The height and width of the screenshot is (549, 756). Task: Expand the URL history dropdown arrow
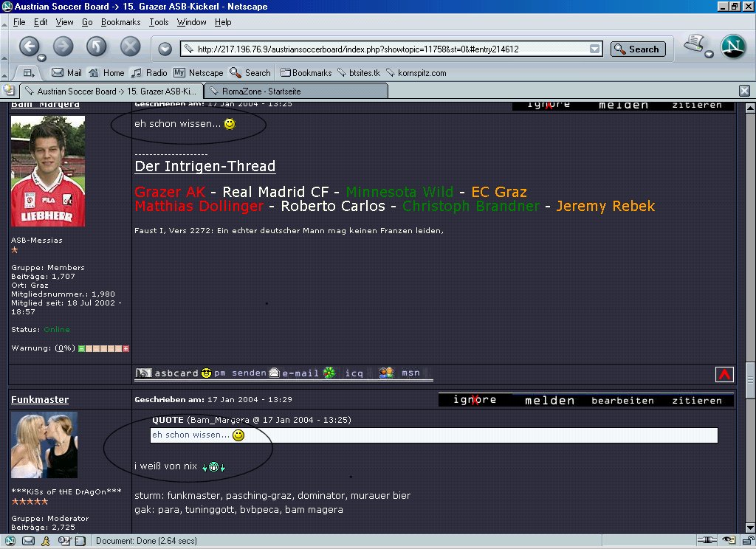tap(595, 49)
